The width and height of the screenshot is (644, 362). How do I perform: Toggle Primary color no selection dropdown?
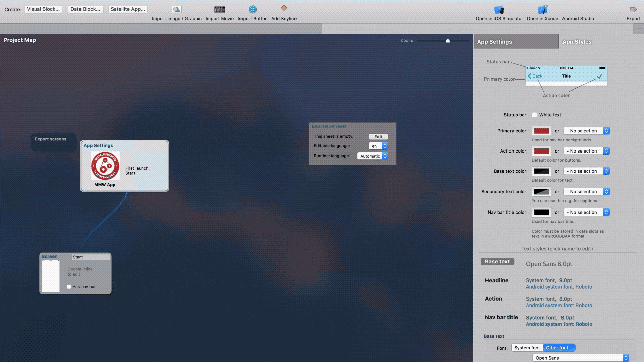(x=586, y=130)
